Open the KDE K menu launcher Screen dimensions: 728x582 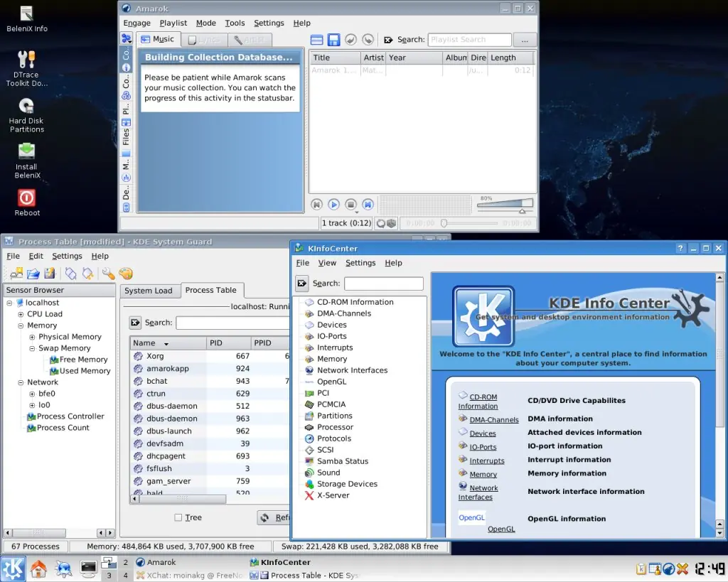[x=13, y=569]
